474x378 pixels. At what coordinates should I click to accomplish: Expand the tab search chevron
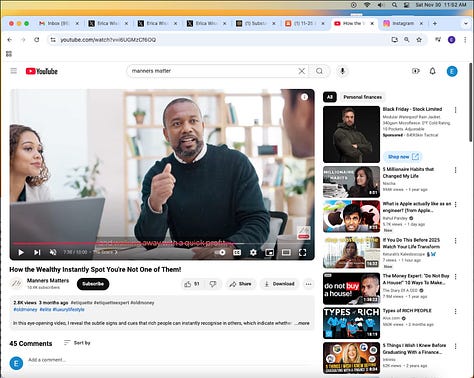(466, 23)
